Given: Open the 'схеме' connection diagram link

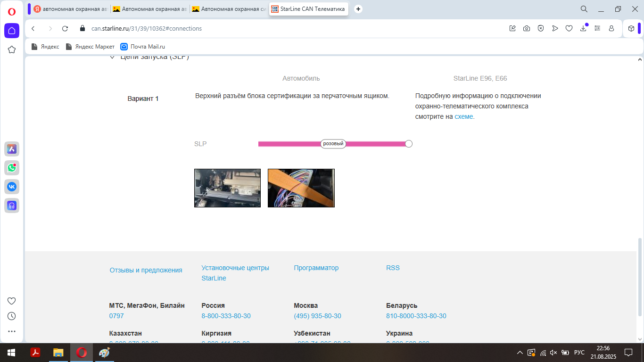Looking at the screenshot, I should [x=463, y=116].
